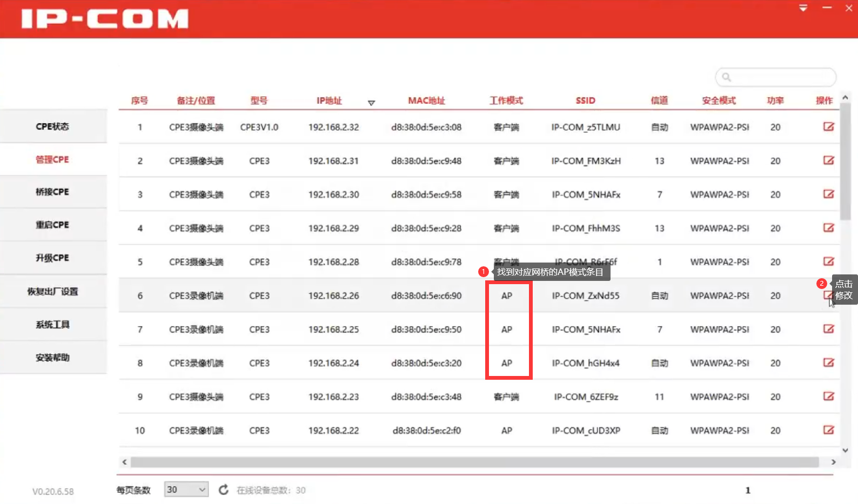The width and height of the screenshot is (858, 504).
Task: Edit the CPE row with IP 192.168.2.24
Action: point(828,362)
